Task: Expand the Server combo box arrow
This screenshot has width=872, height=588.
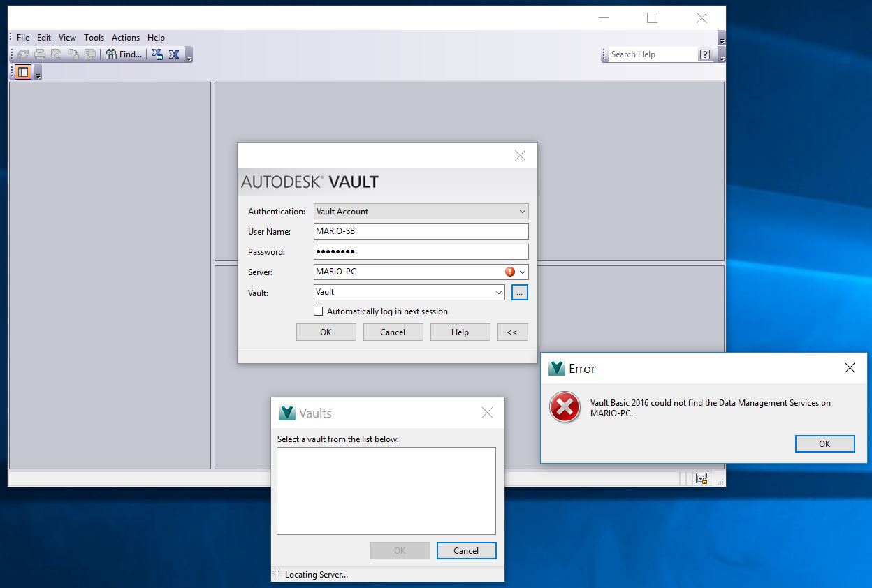Action: (521, 272)
